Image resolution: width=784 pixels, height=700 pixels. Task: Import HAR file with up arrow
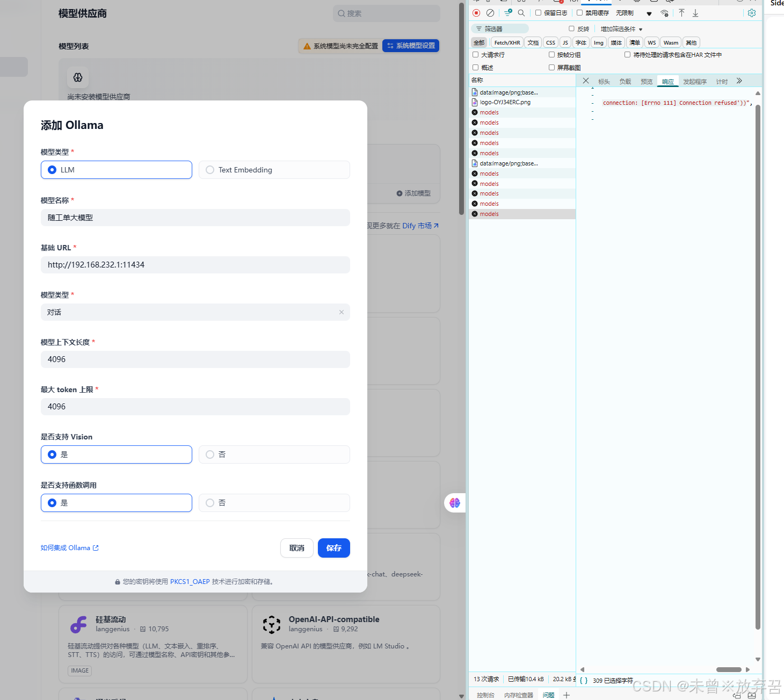tap(681, 13)
